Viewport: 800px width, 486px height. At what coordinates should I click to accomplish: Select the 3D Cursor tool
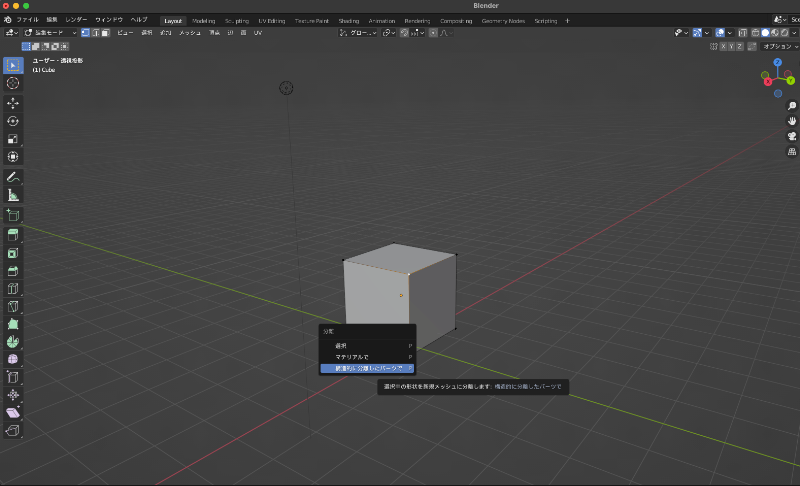[x=13, y=83]
